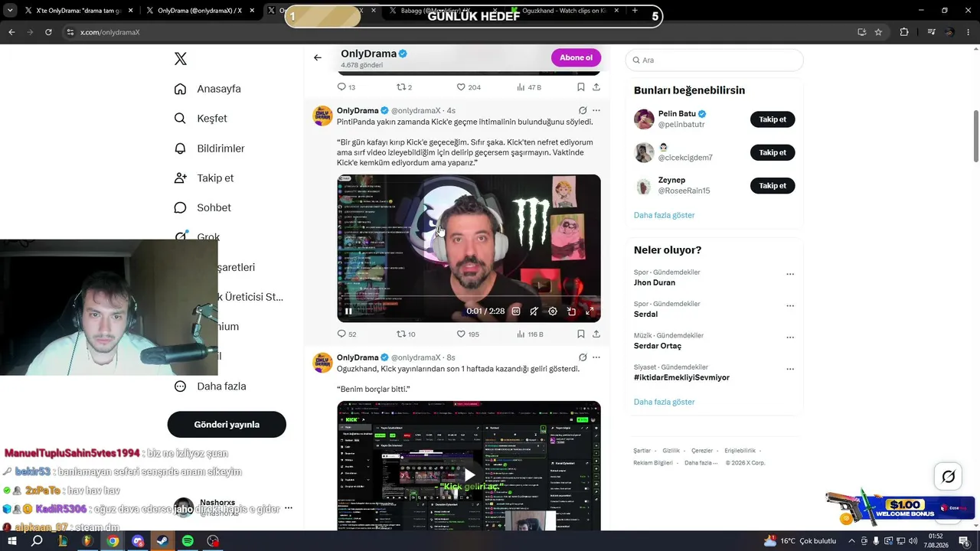Expand the Daha fazla sidebar menu
980x551 pixels.
(x=210, y=386)
